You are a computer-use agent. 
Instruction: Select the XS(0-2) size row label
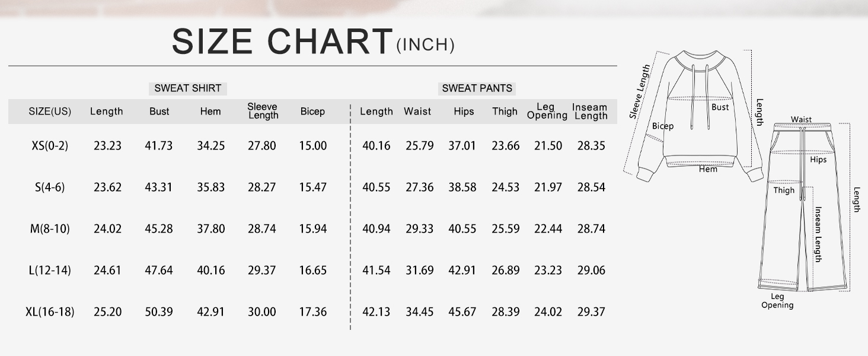pyautogui.click(x=50, y=145)
